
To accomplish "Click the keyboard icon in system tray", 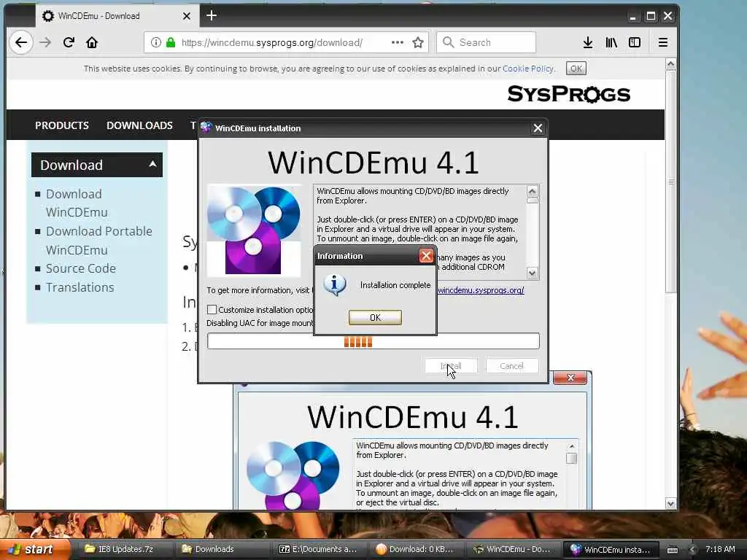I will pos(673,550).
